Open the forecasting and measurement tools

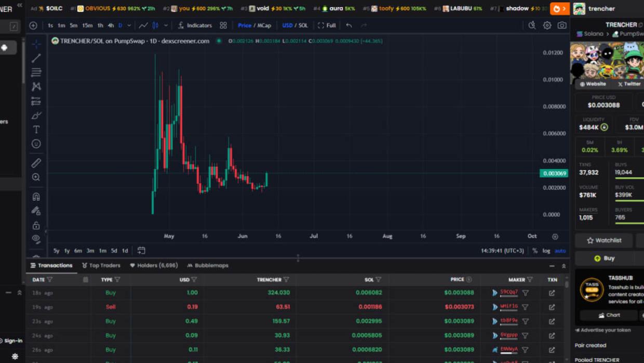click(x=36, y=101)
